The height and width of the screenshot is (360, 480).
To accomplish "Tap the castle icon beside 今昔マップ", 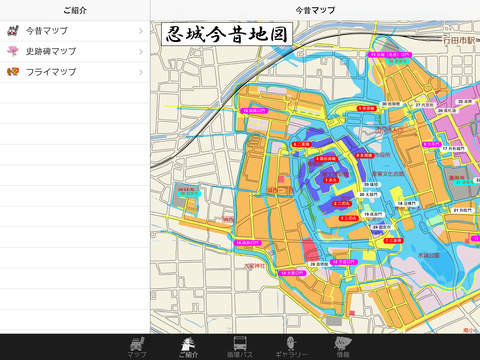I will coord(13,31).
